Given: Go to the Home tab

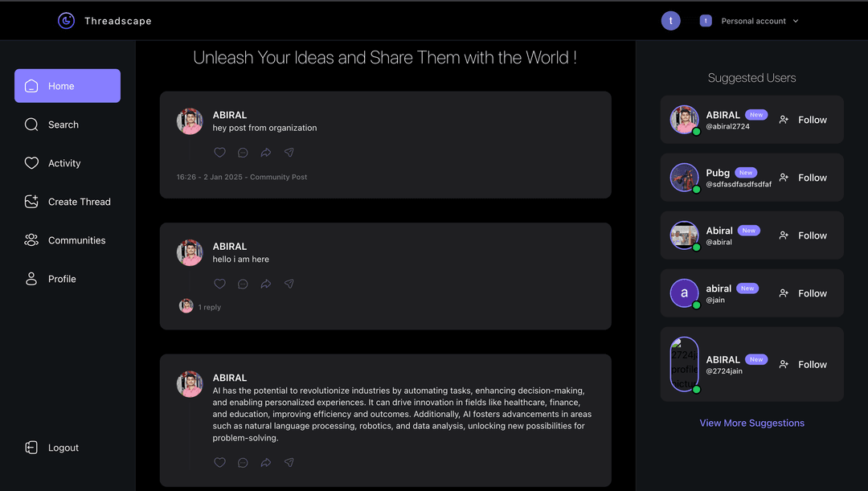Looking at the screenshot, I should (x=68, y=86).
